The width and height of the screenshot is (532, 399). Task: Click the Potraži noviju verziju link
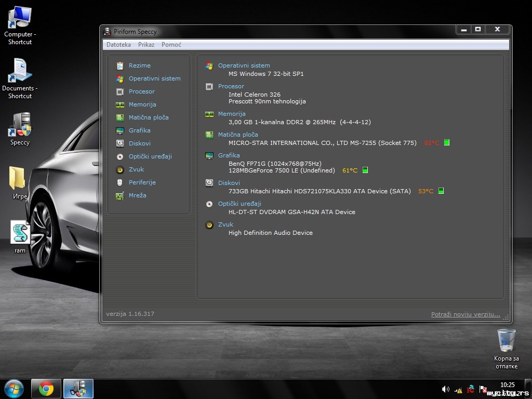(465, 314)
